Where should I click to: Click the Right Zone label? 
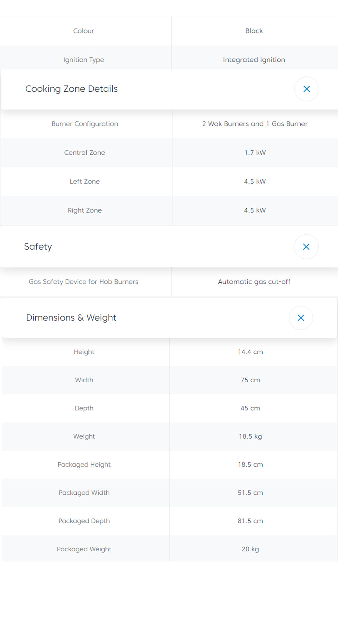pyautogui.click(x=85, y=210)
